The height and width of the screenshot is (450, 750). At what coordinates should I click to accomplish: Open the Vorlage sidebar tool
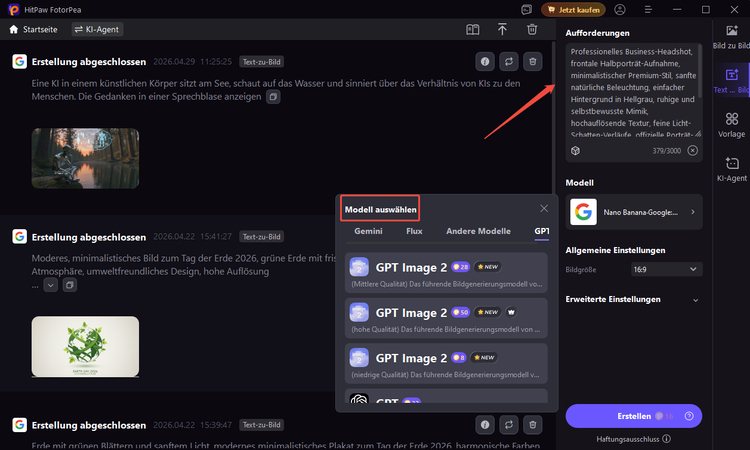[x=731, y=125]
